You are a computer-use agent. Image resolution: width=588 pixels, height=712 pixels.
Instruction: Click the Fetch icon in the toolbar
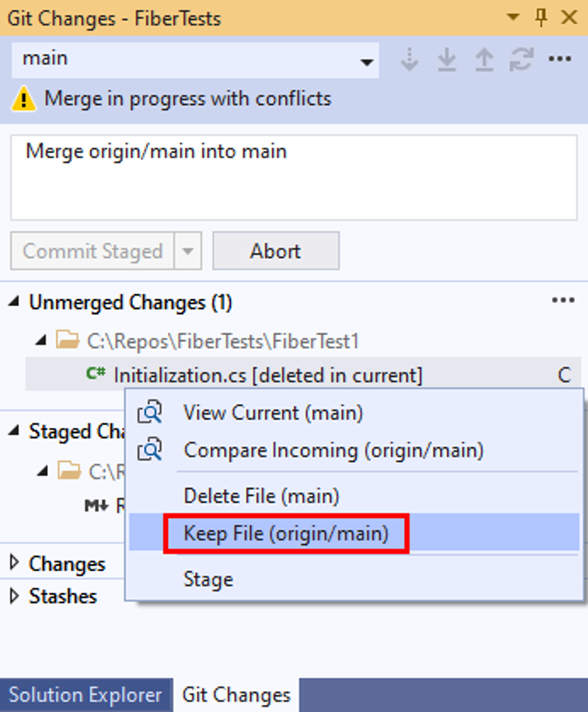[x=409, y=59]
